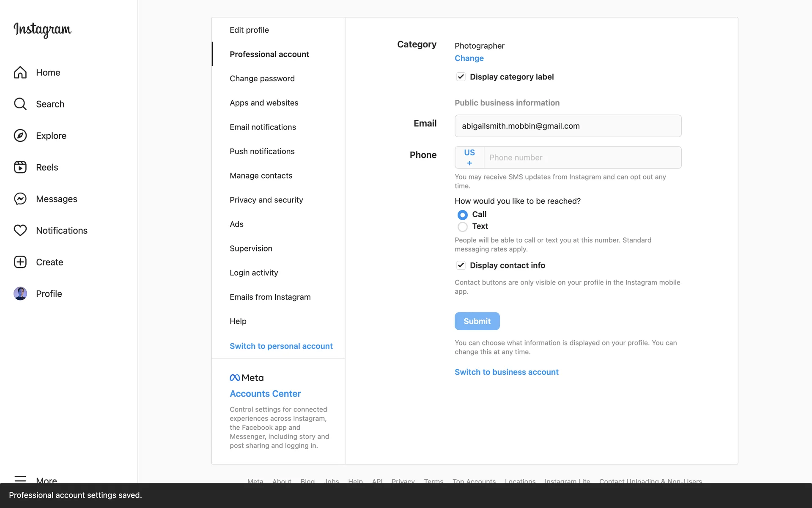Screen dimensions: 812x508
Task: Click Change category link
Action: pos(469,58)
